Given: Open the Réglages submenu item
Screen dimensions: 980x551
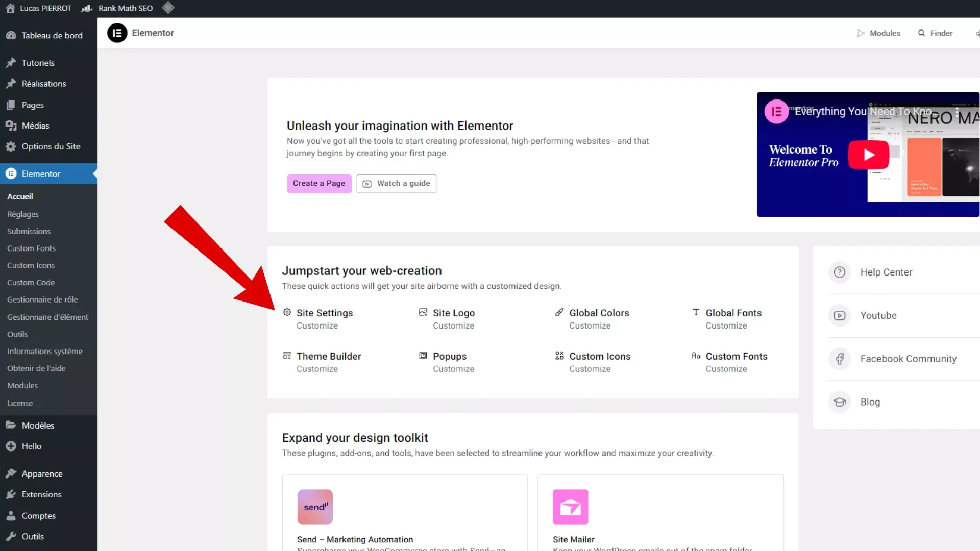Looking at the screenshot, I should coord(23,214).
